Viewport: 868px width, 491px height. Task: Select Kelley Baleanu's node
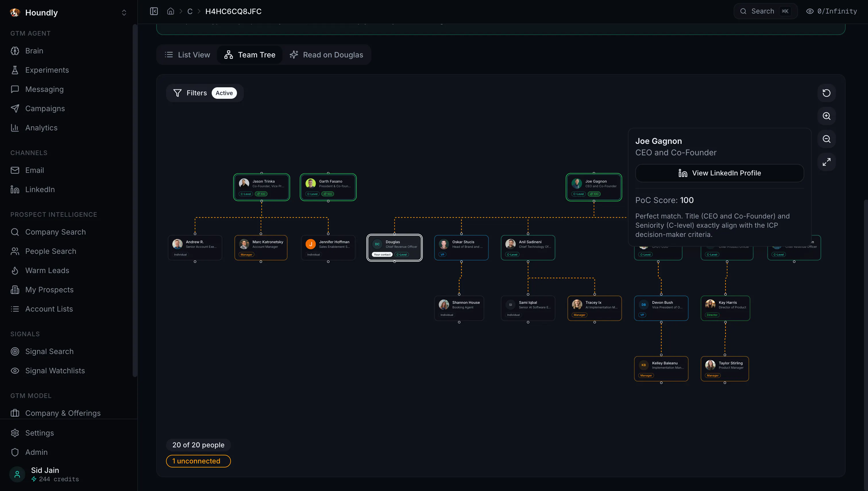[x=661, y=369]
